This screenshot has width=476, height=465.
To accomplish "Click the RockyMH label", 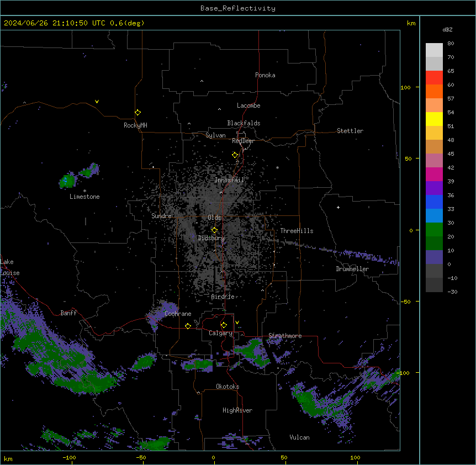I will point(135,125).
